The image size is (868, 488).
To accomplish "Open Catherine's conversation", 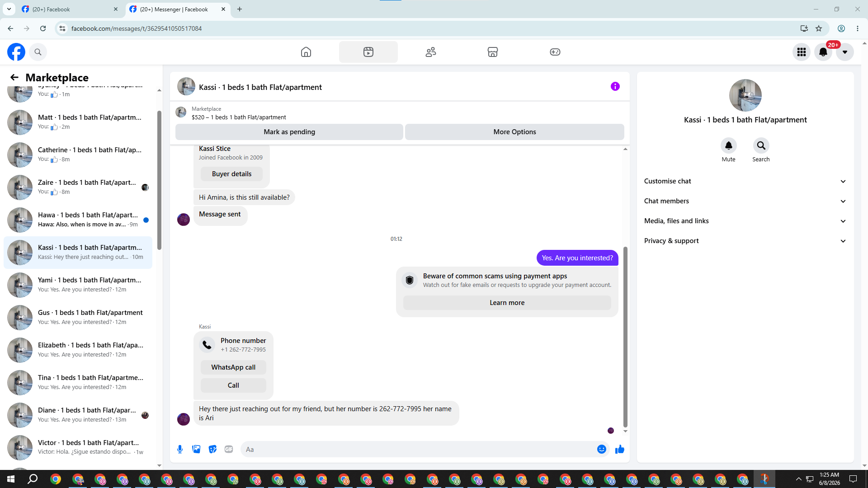I will pos(78,155).
